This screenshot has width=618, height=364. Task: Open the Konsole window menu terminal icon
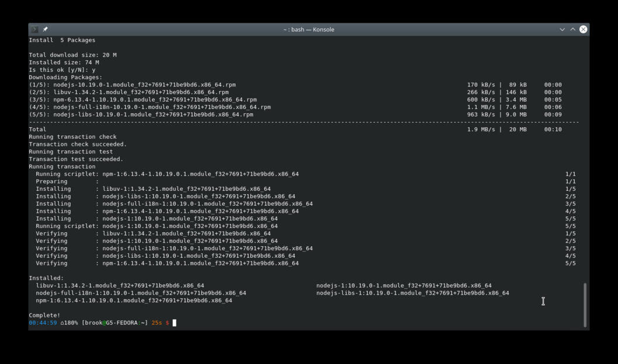click(34, 30)
